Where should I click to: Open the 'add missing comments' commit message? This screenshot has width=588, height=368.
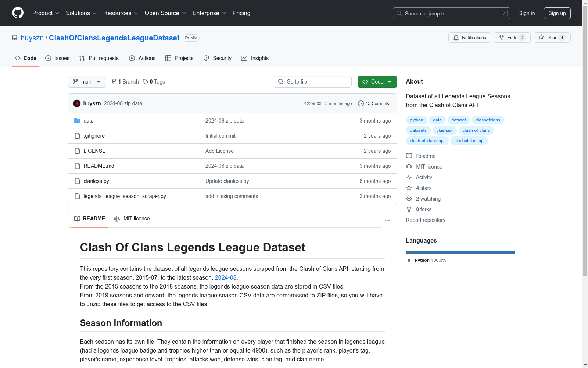coord(232,196)
